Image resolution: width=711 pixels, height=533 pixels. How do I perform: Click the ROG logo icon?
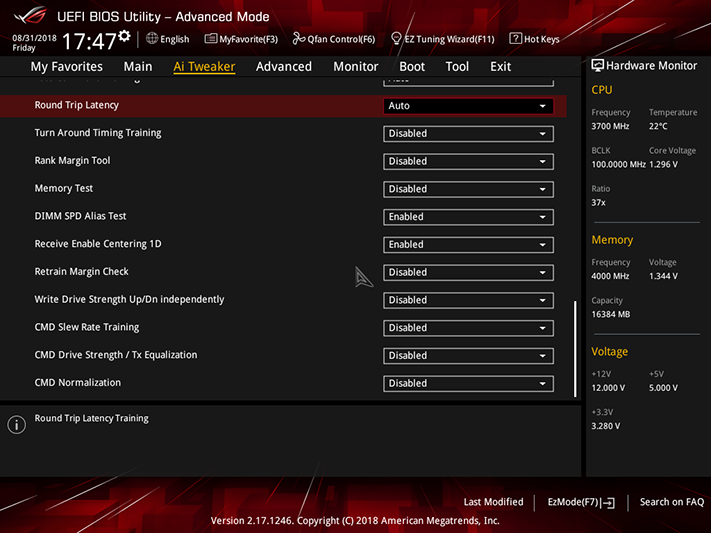coord(31,15)
